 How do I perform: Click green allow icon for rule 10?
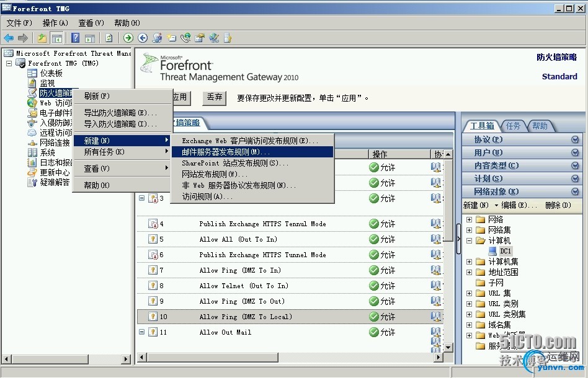(x=374, y=317)
